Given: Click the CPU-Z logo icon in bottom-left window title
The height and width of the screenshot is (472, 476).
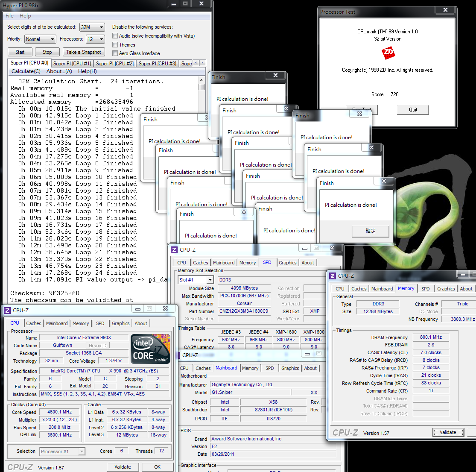Looking at the screenshot, I should 7,311.
